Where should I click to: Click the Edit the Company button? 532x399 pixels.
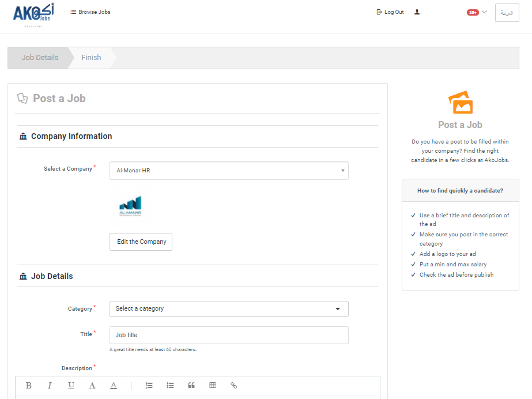pyautogui.click(x=141, y=242)
